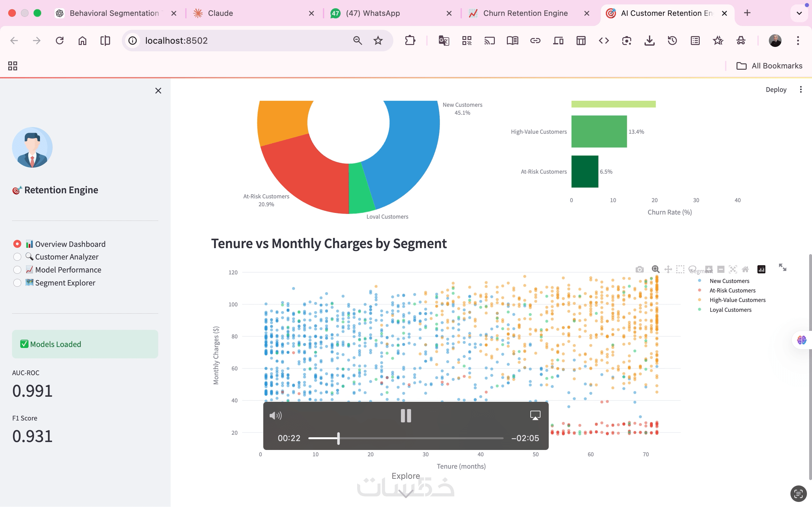Click the AirPlay icon on video overlay
The width and height of the screenshot is (812, 507).
point(535,415)
